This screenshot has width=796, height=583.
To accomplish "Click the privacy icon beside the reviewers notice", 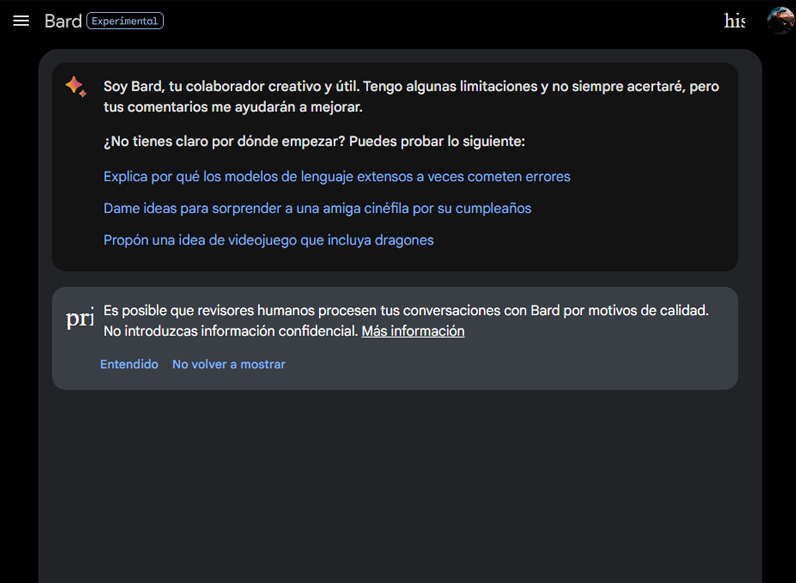I will click(79, 319).
